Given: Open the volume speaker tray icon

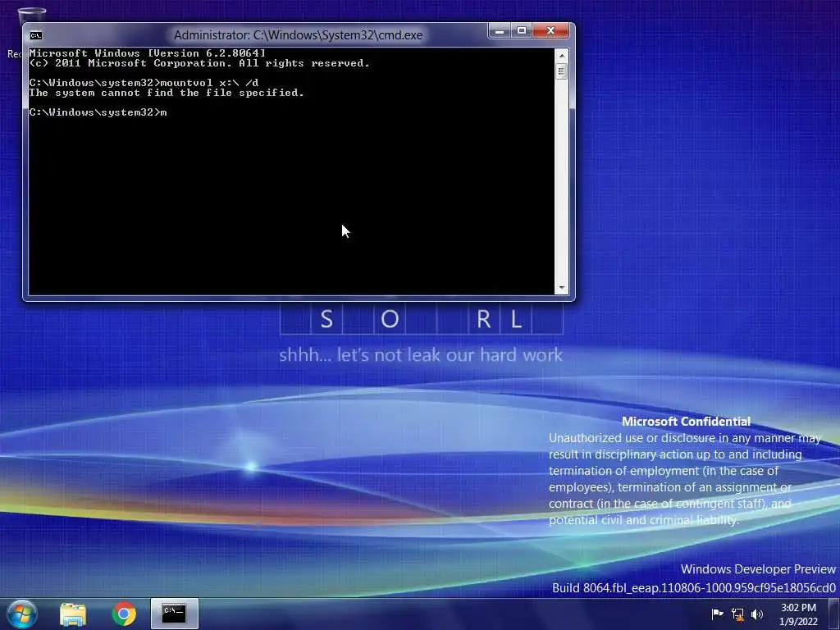Looking at the screenshot, I should click(757, 614).
